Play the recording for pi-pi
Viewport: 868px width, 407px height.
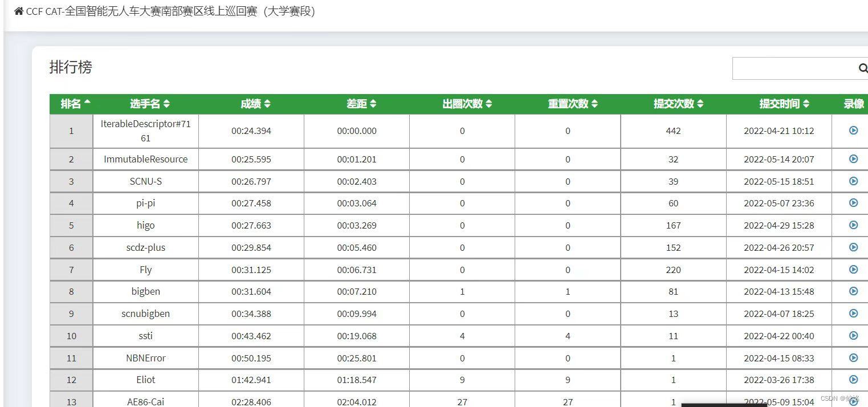(853, 202)
